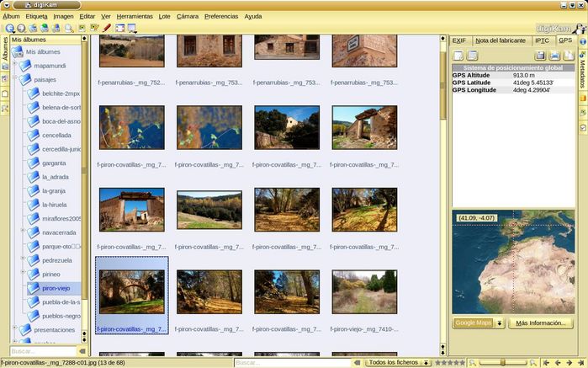Go to first image with status bar arrow

547,363
